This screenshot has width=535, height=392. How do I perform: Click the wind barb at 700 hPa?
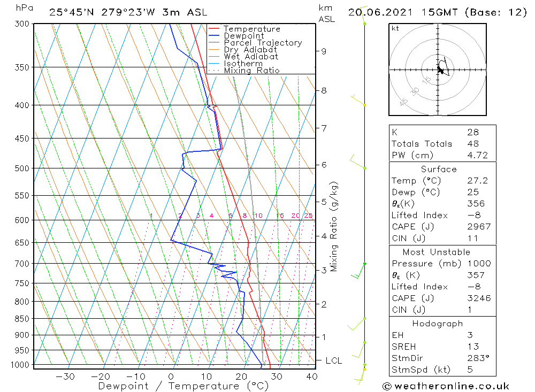tap(358, 271)
